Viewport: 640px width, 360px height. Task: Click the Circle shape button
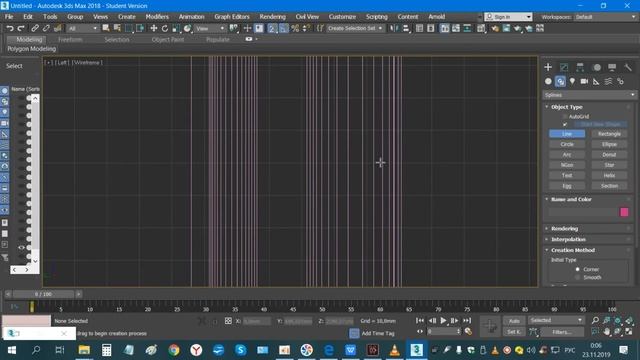(x=567, y=144)
